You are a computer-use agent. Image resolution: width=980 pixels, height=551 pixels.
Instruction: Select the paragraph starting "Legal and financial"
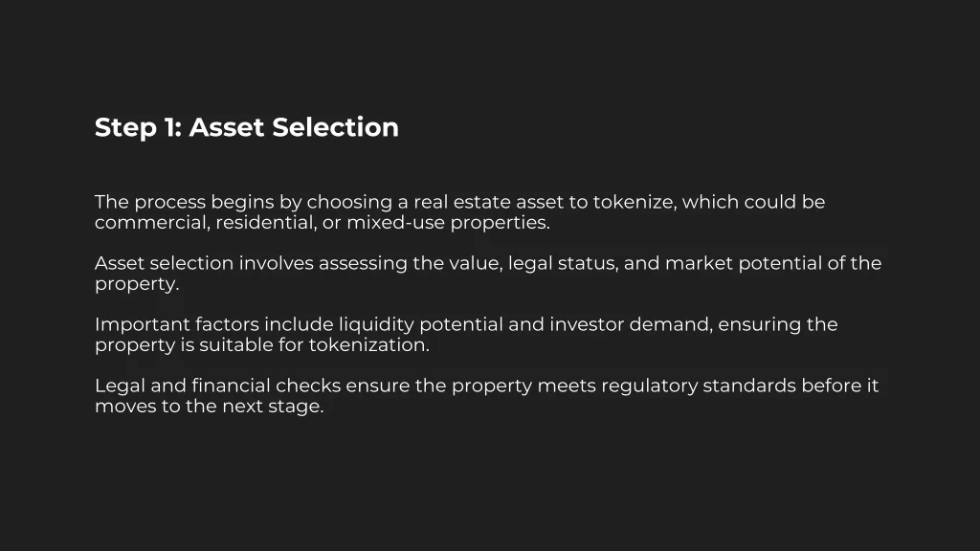click(x=486, y=395)
